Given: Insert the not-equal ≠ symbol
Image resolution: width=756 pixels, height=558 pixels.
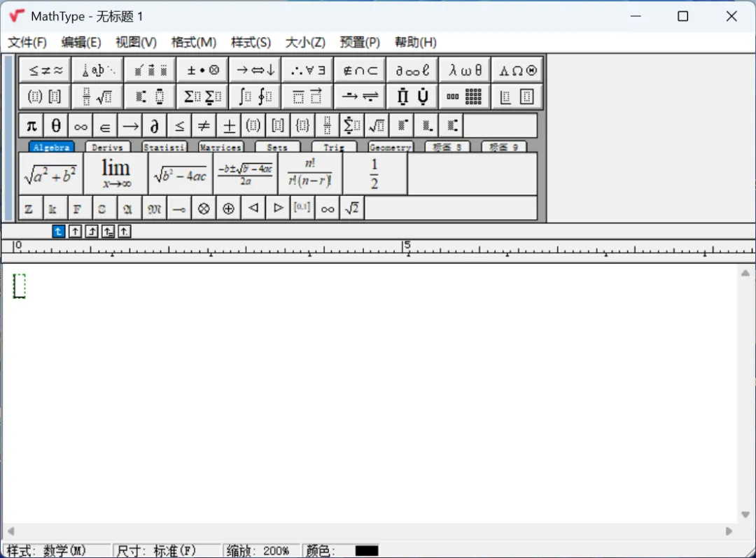Looking at the screenshot, I should [204, 126].
